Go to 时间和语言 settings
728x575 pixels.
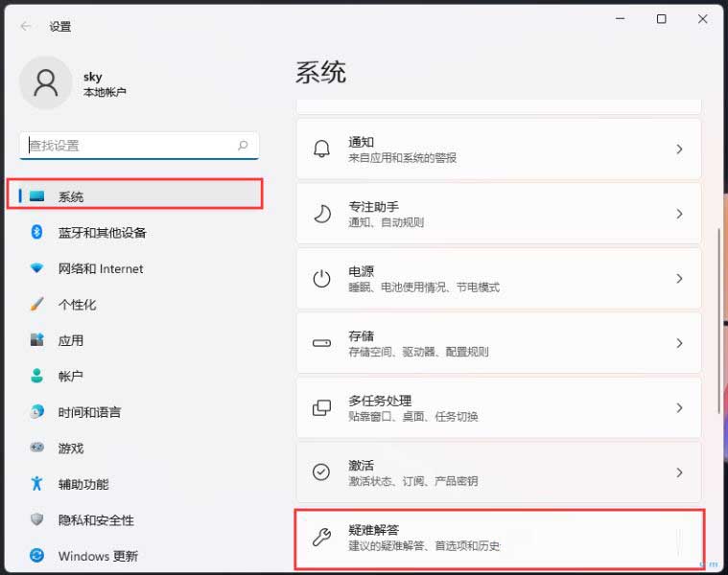tap(89, 412)
